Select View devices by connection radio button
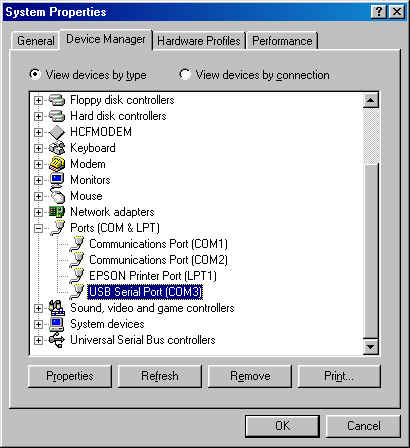This screenshot has width=410, height=448. (x=184, y=74)
